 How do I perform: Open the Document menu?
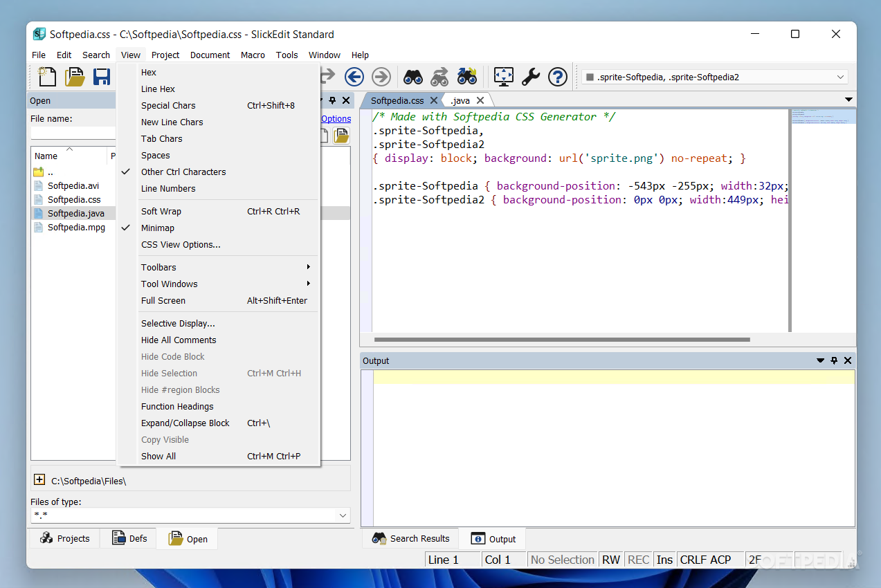210,55
